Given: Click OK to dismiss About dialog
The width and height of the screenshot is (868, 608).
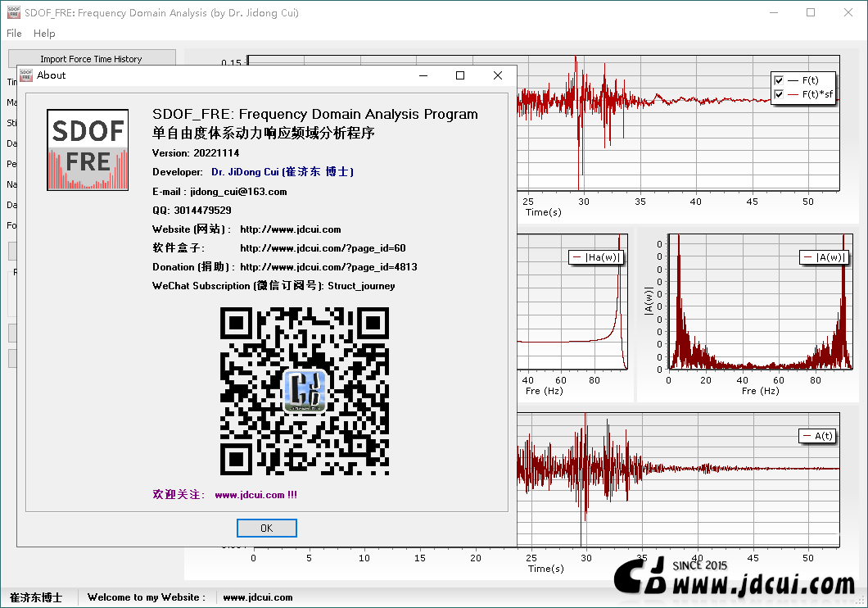Looking at the screenshot, I should [x=267, y=528].
